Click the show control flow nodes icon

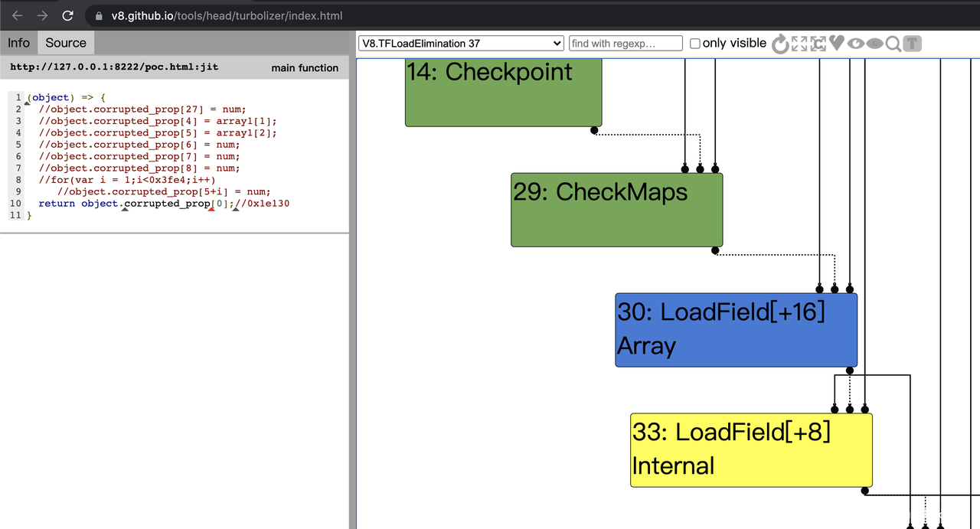pos(818,44)
